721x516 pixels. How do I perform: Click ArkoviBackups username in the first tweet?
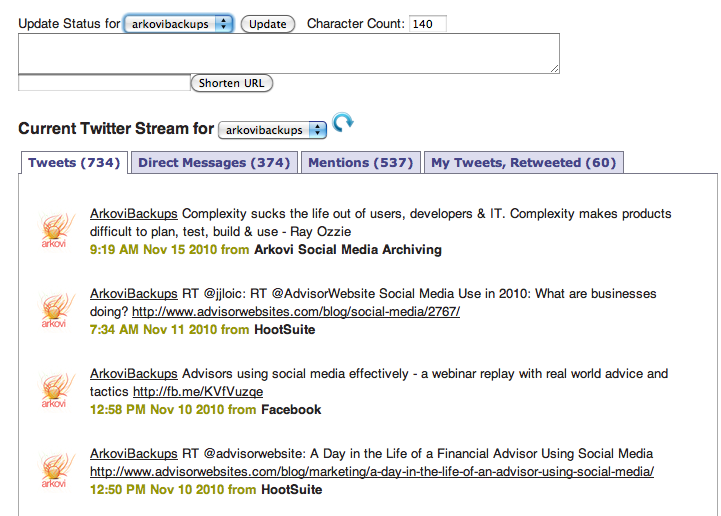(x=134, y=214)
